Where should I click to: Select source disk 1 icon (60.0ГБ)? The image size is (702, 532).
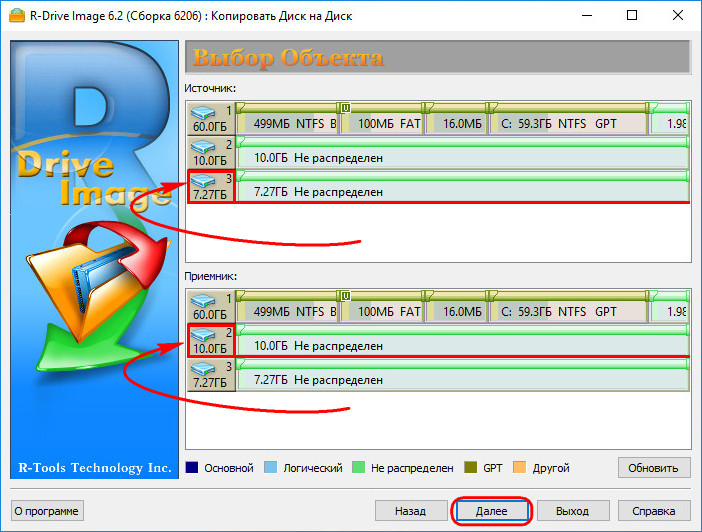[x=210, y=118]
